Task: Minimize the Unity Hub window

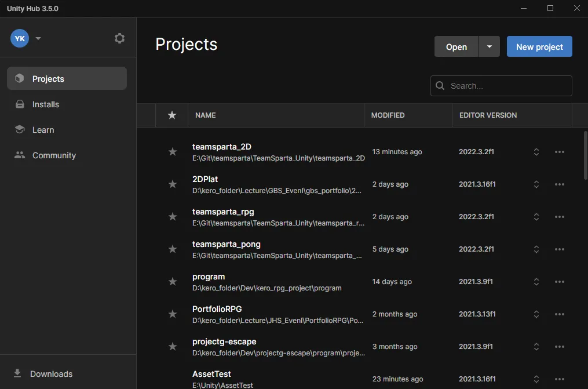Action: [x=524, y=8]
